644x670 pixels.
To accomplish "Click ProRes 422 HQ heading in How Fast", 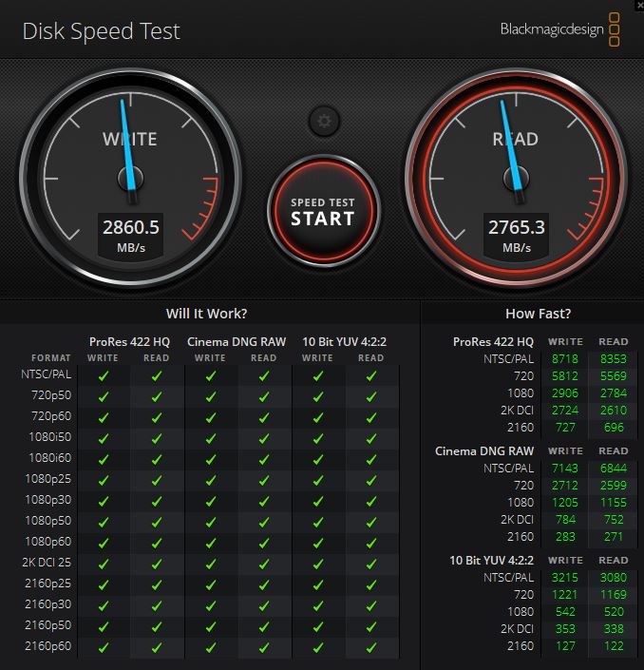I will pyautogui.click(x=493, y=342).
